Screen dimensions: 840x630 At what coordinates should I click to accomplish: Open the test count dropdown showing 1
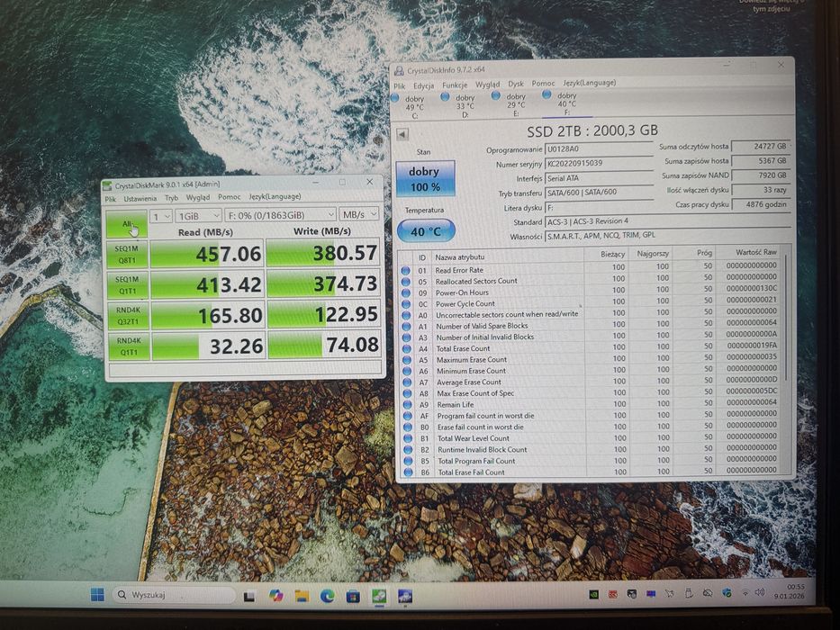161,216
